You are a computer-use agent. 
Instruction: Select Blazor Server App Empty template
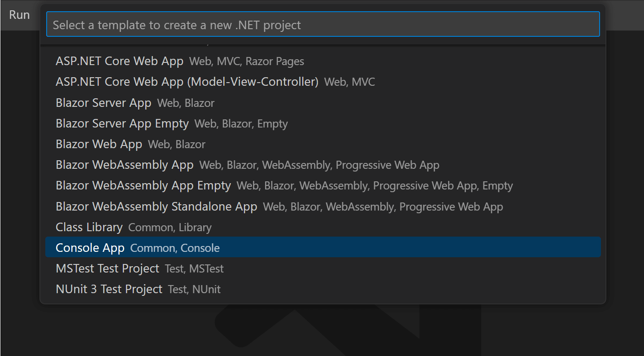coord(323,123)
